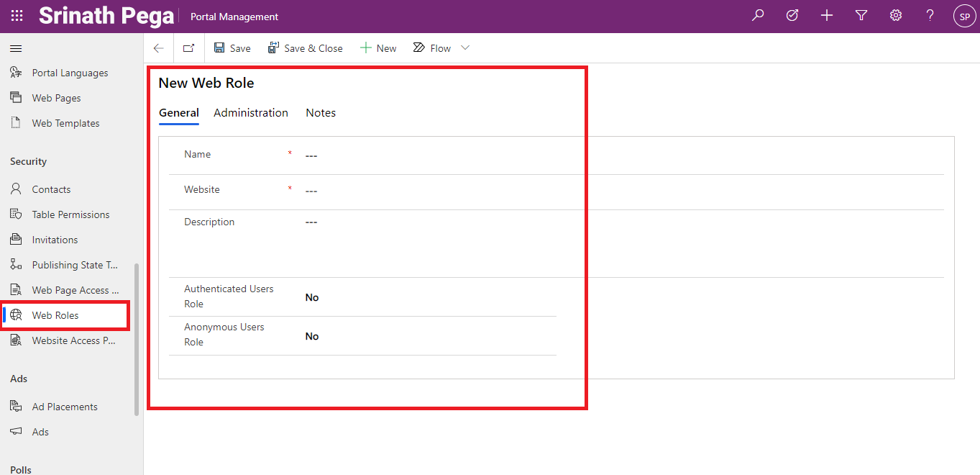Switch to the Administration tab
Viewport: 980px width, 475px height.
(251, 113)
